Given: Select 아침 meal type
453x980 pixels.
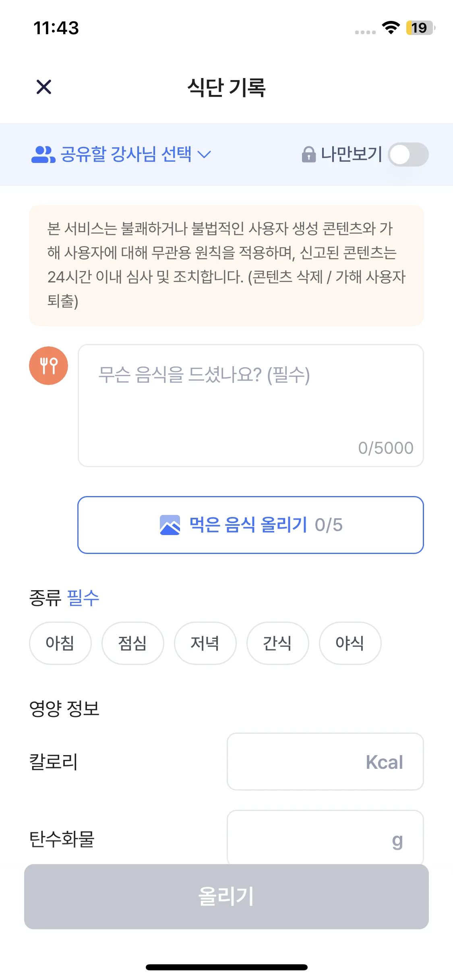Looking at the screenshot, I should pos(60,643).
